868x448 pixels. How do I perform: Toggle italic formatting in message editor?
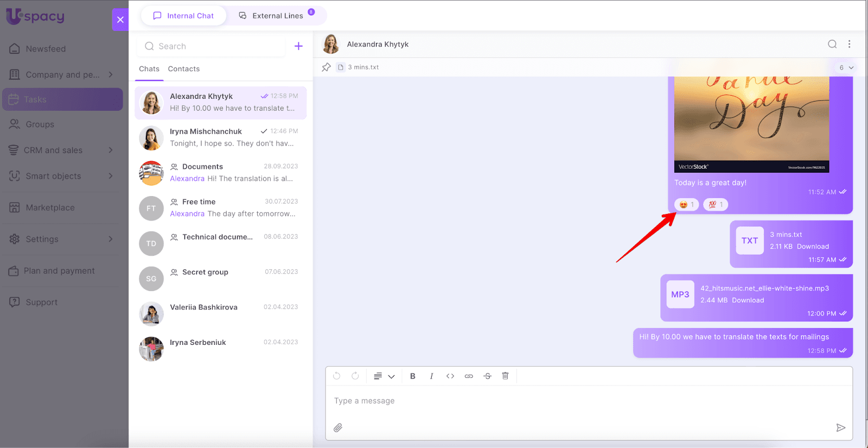pos(431,376)
